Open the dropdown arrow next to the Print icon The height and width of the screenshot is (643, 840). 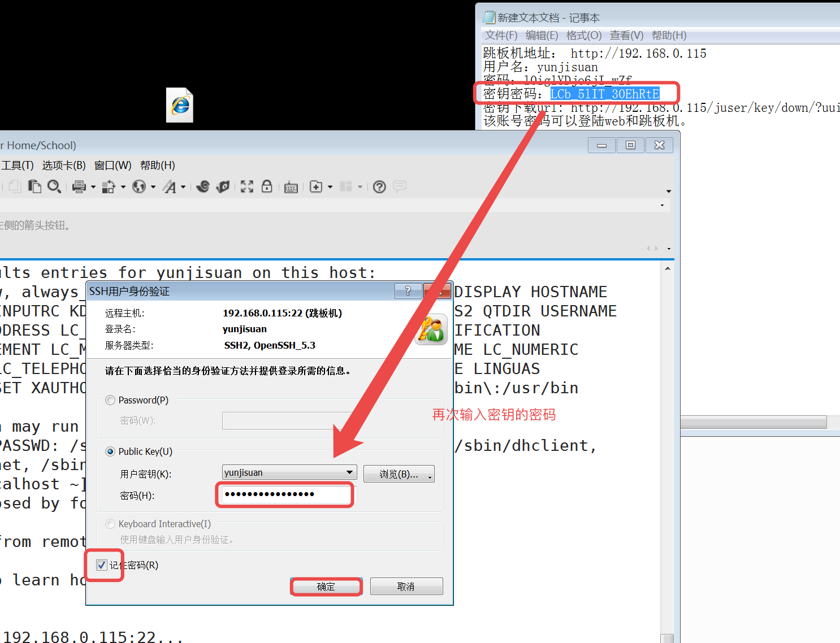93,187
